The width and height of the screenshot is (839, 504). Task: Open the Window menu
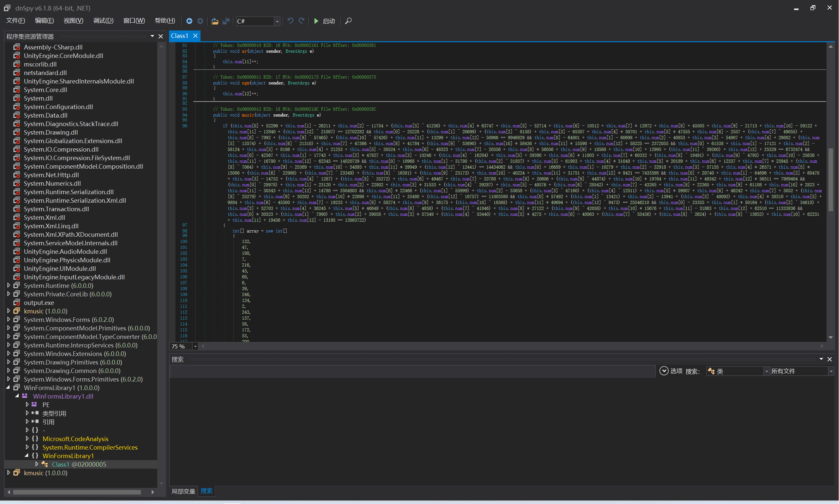coord(134,21)
